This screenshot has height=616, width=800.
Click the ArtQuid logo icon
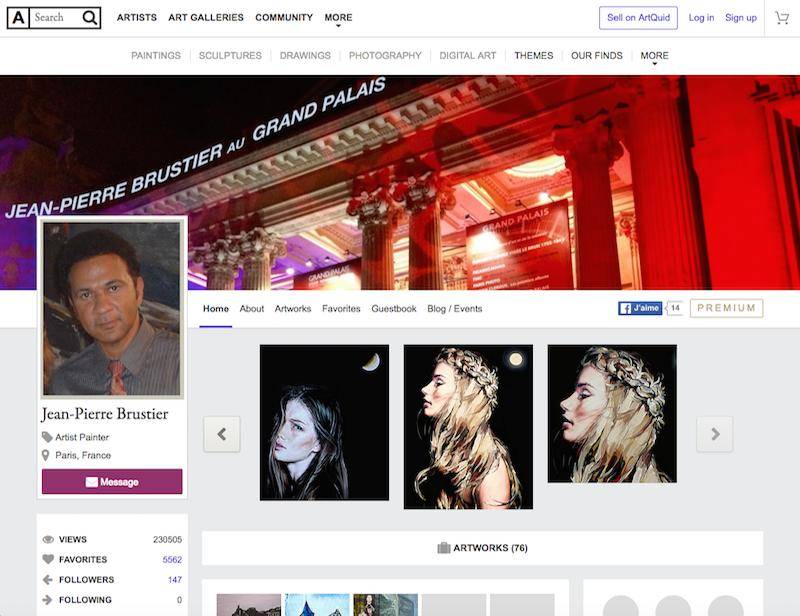(x=18, y=18)
